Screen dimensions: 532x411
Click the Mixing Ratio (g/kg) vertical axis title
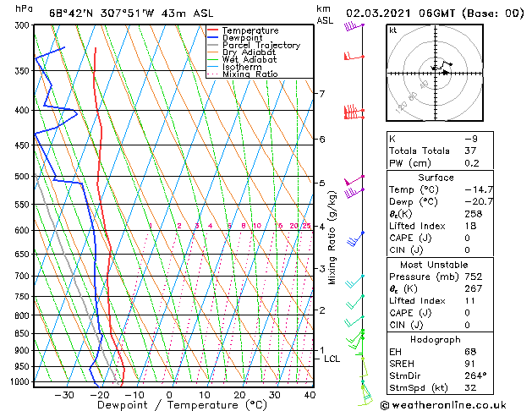tap(332, 238)
